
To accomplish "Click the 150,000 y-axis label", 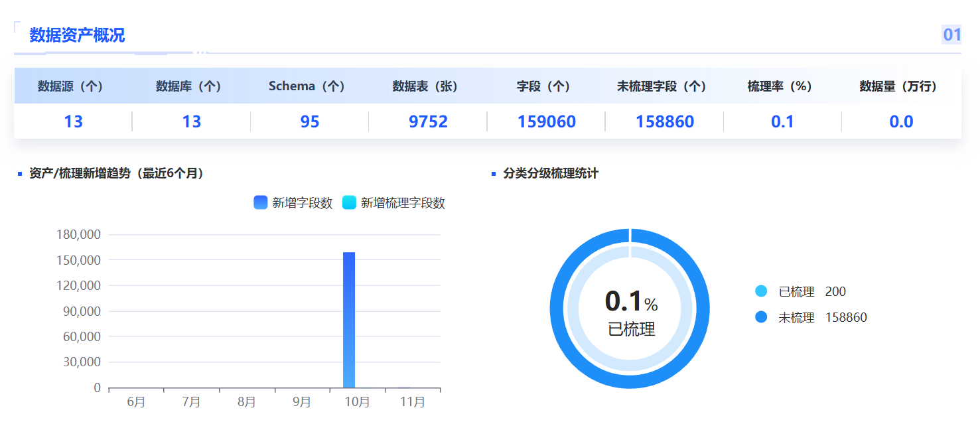I will tap(80, 260).
